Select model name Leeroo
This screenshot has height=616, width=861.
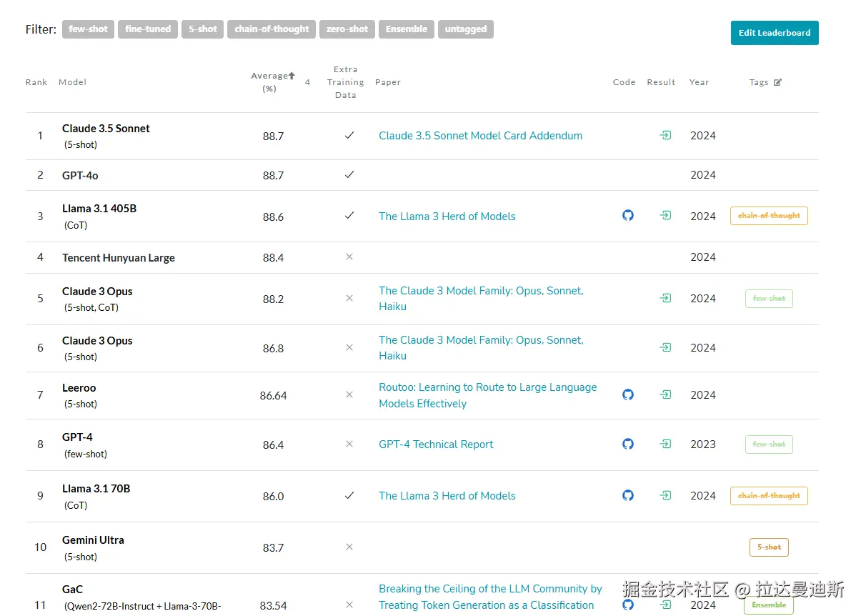[x=79, y=388]
